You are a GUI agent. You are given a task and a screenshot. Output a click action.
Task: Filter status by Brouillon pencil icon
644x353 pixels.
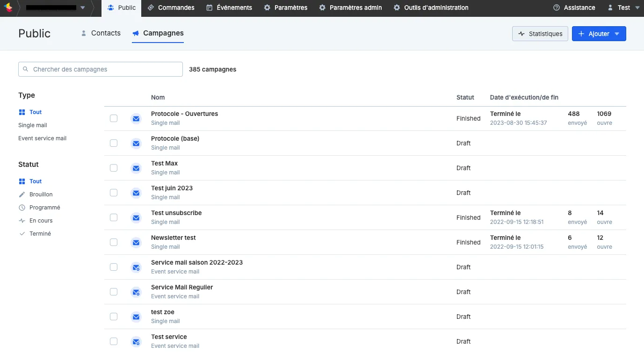[22, 195]
